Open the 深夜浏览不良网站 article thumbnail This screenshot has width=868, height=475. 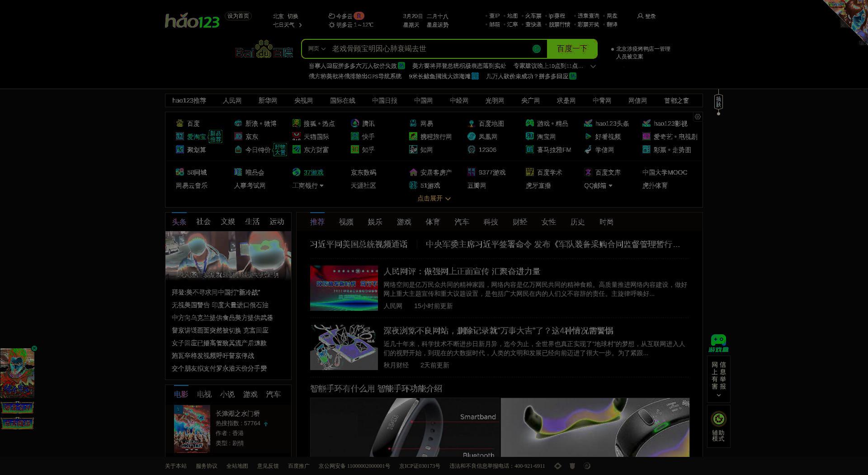coord(344,347)
